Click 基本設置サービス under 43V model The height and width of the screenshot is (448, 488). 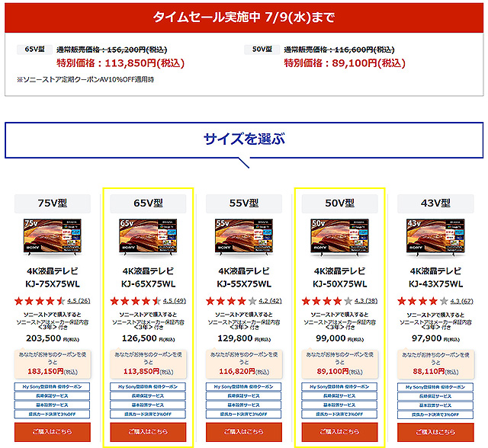(x=435, y=405)
